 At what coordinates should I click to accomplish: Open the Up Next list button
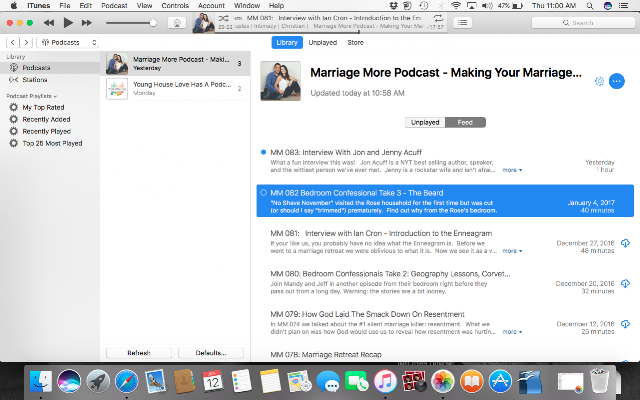tap(462, 23)
